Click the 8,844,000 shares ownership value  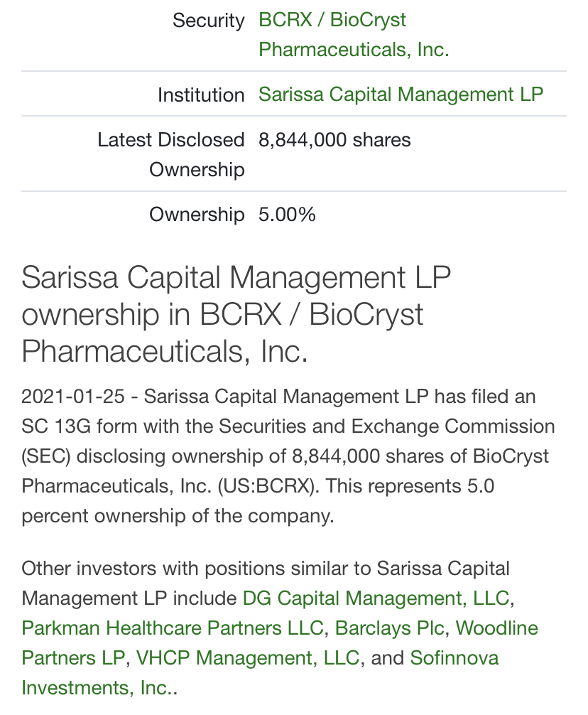click(334, 139)
